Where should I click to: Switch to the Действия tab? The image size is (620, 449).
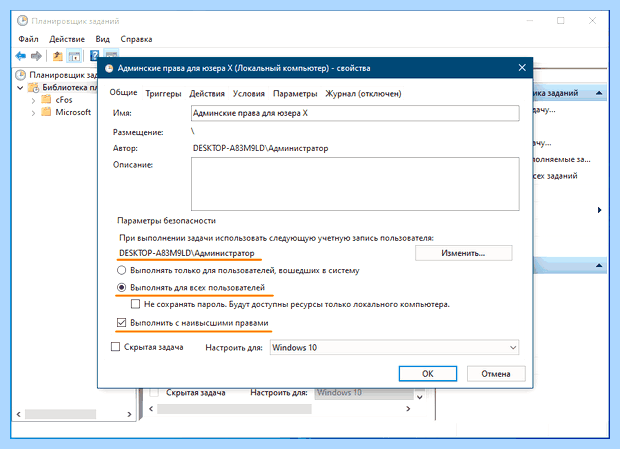coord(207,94)
